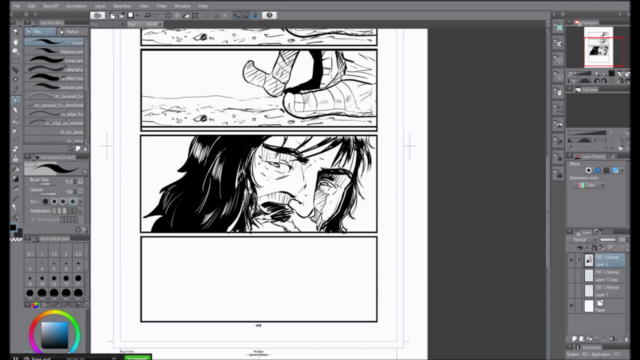Click the Undo toolbar icon
640x360 pixels.
tap(148, 16)
